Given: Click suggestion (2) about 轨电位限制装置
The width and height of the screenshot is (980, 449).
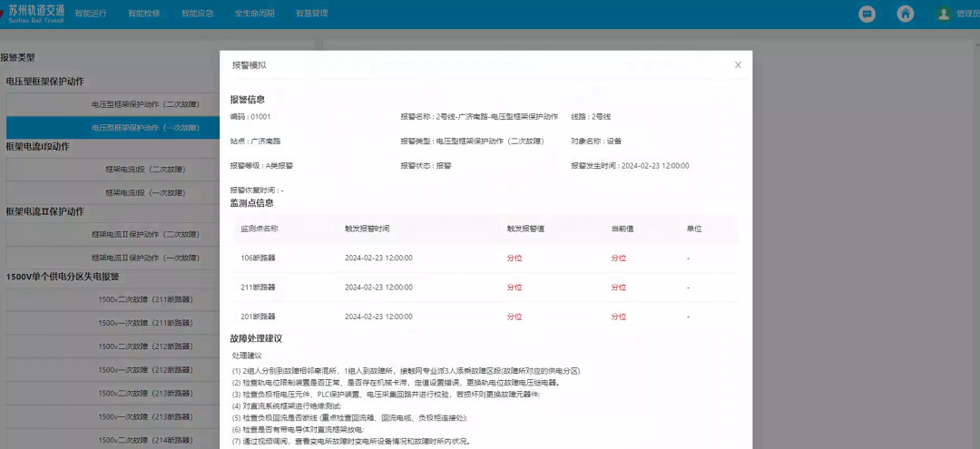Looking at the screenshot, I should click(x=397, y=382).
